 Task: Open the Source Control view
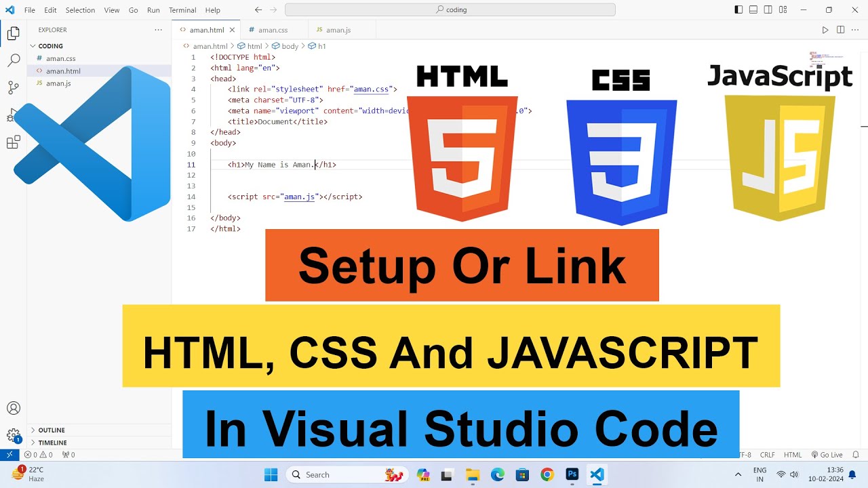click(13, 87)
